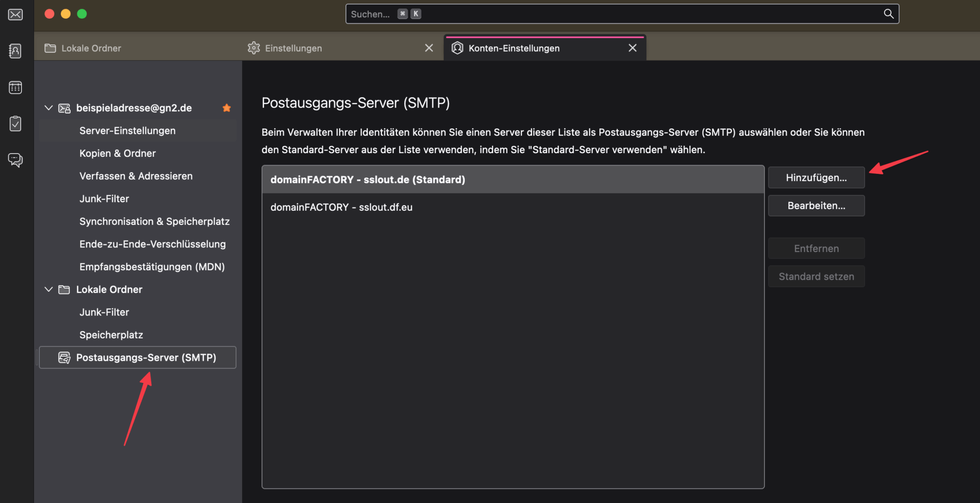Collapse the beispieladresse@gn2.de account tree
The image size is (980, 503).
point(48,108)
